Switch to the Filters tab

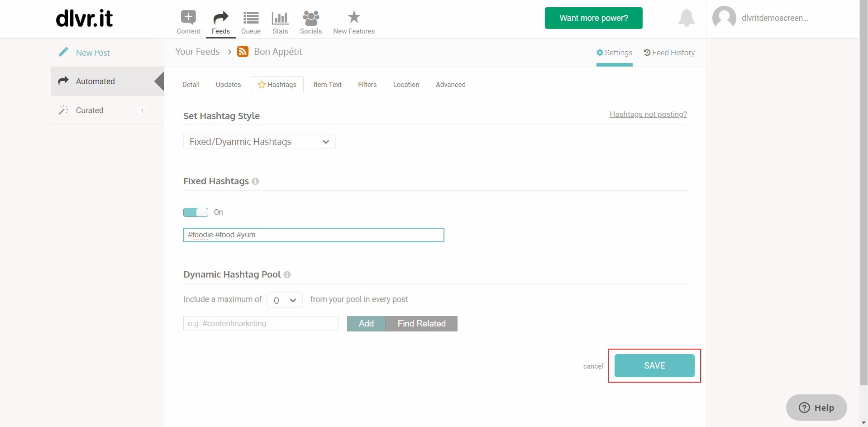[367, 85]
